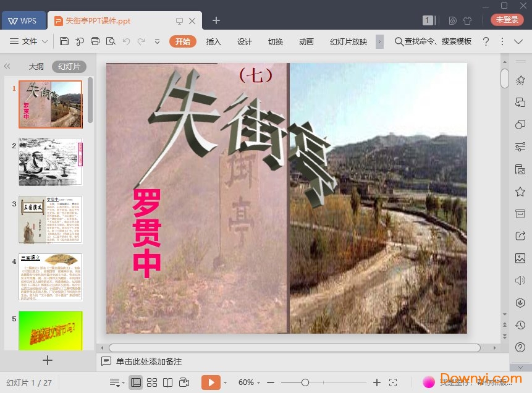Open Reading view from status bar
532x393 pixels.
[x=167, y=382]
